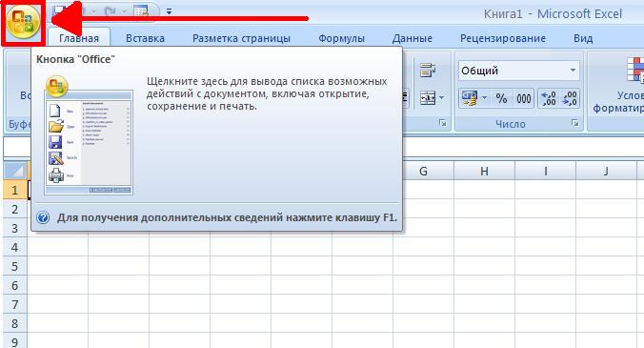Screen dimensions: 644x348
Task: Select cell I5
Action: pos(546,266)
